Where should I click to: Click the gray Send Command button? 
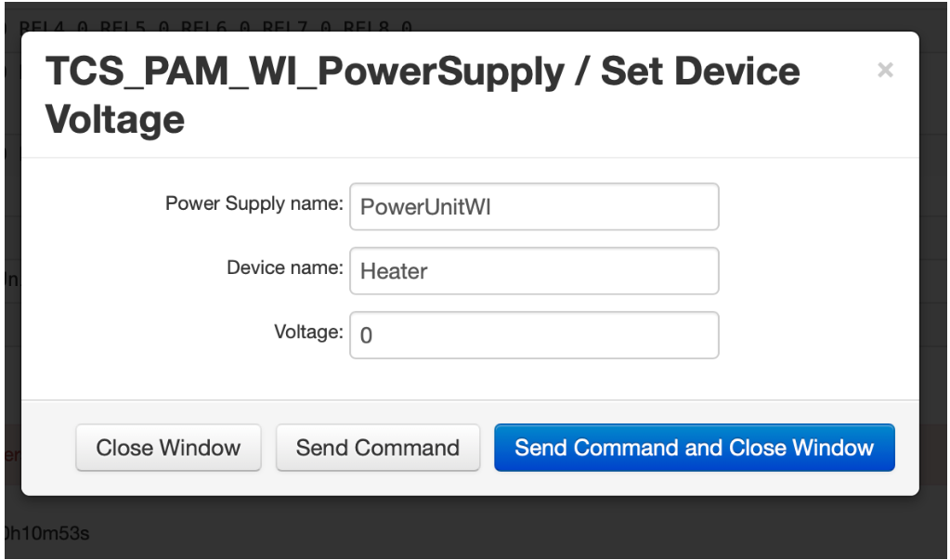pos(377,448)
